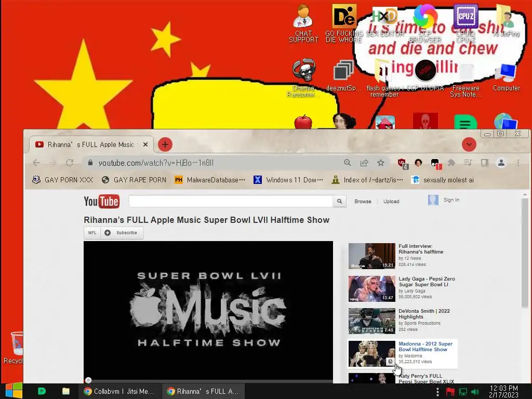The width and height of the screenshot is (532, 399).
Task: Switch to Rihanna's FULL A… taskbar button
Action: click(x=203, y=391)
